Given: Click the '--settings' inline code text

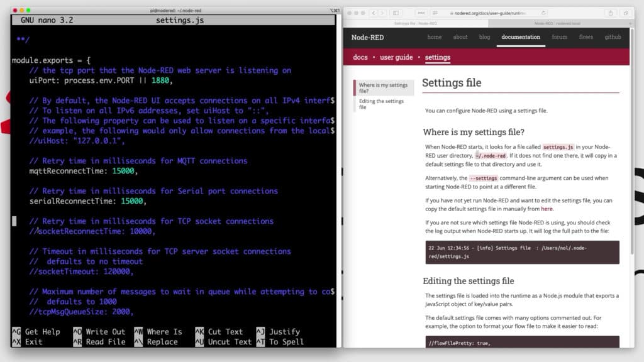Looking at the screenshot, I should (x=484, y=178).
